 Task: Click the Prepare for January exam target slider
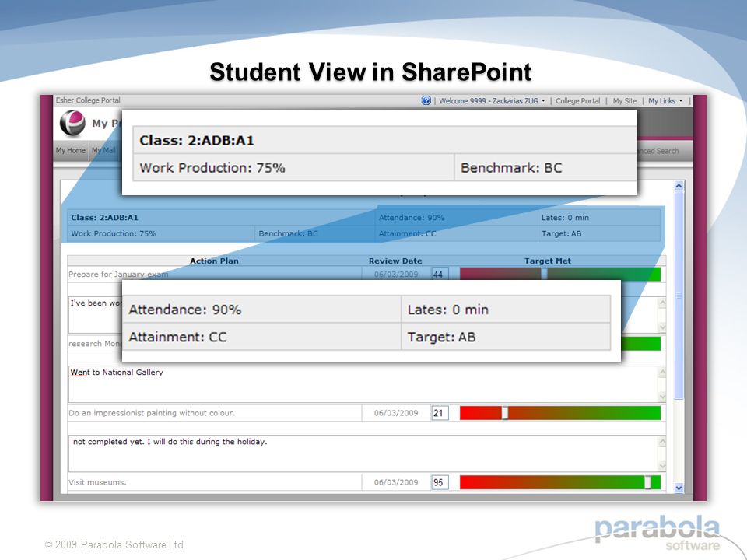coord(560,274)
